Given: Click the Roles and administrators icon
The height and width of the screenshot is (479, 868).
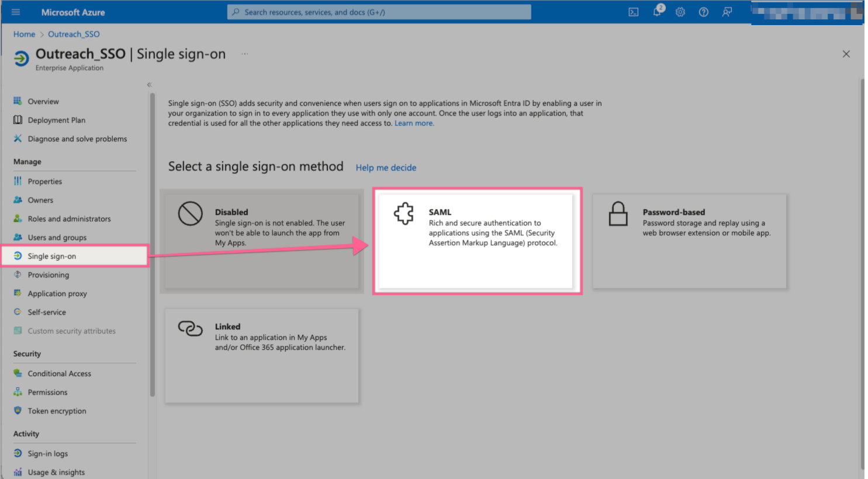Looking at the screenshot, I should 18,218.
